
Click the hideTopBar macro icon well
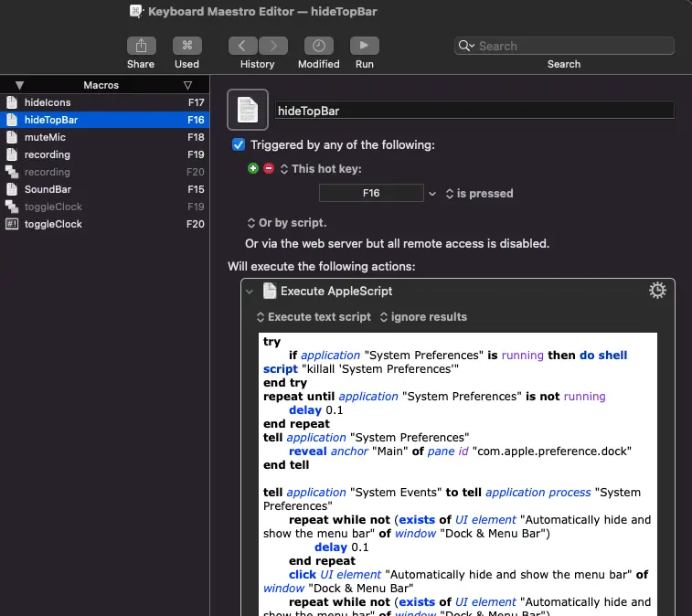pos(248,110)
